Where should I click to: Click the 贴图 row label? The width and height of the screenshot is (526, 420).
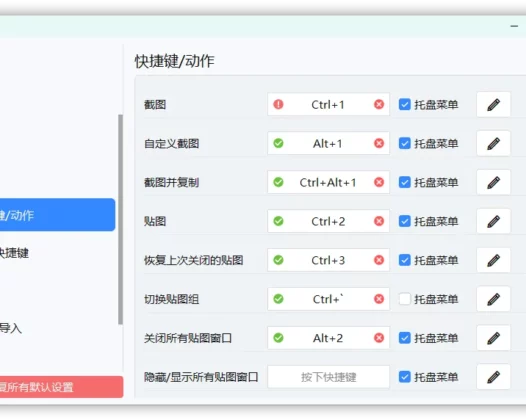(x=155, y=221)
